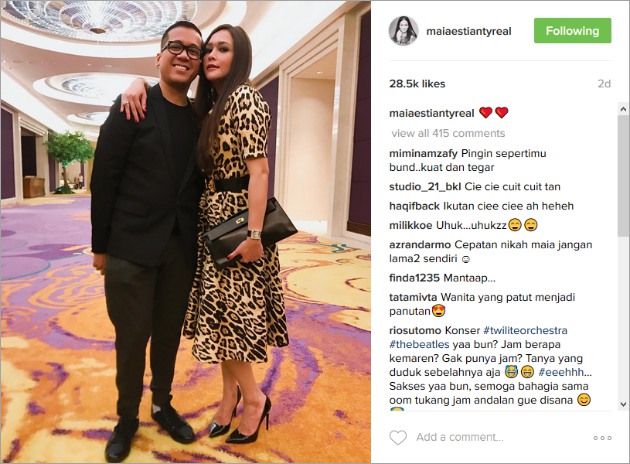630x464 pixels.
Task: Visit commenter miminamzafy's profile
Action: click(x=423, y=153)
